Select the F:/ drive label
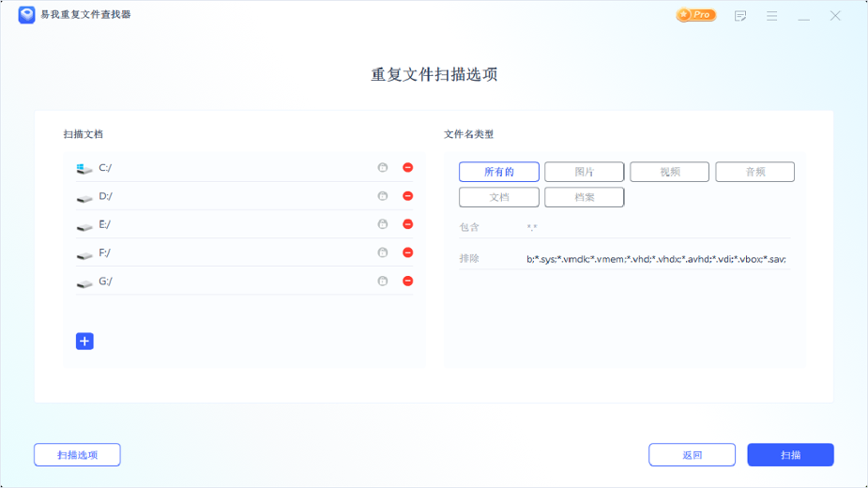 click(104, 252)
